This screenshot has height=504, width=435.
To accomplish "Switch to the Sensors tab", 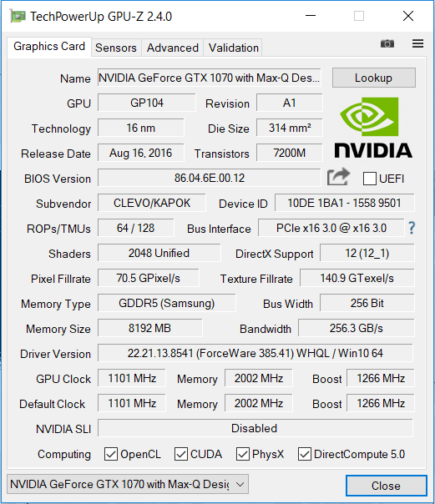I will click(116, 48).
